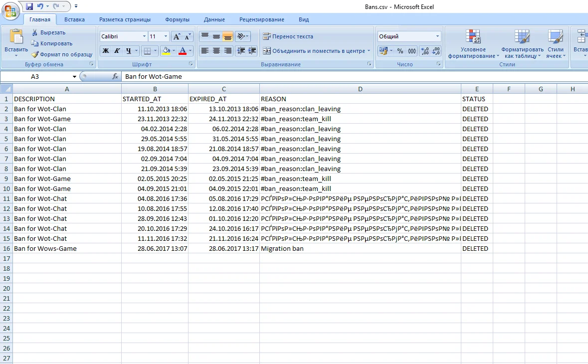Image resolution: width=588 pixels, height=364 pixels.
Task: Open the text orientation tool
Action: coord(242,36)
